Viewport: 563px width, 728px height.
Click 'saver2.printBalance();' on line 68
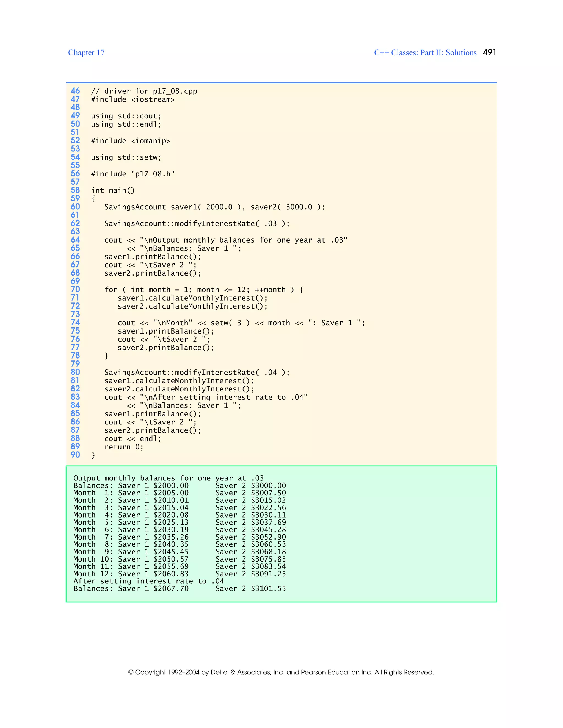tap(153, 273)
